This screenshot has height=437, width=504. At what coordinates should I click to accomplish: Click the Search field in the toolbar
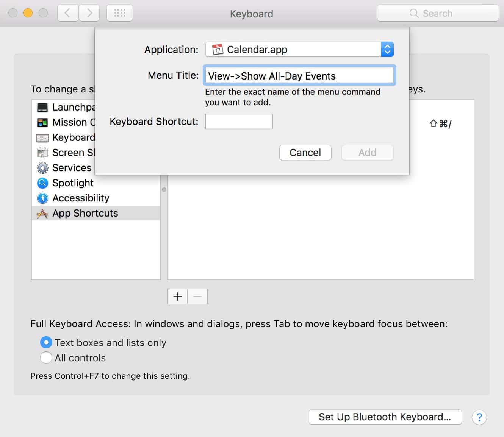click(x=438, y=13)
